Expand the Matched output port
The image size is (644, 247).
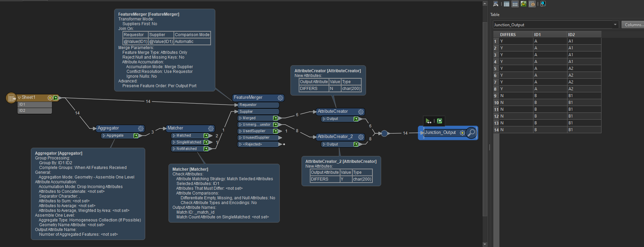click(174, 136)
